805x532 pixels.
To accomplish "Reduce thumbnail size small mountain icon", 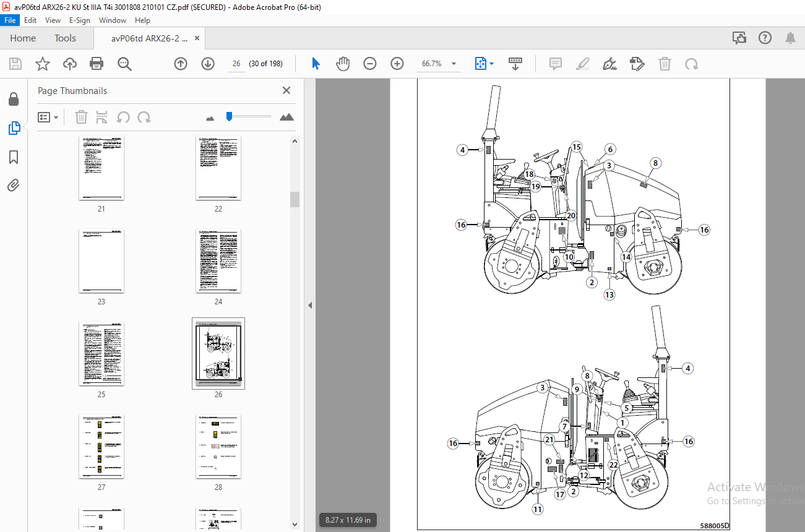I will (x=210, y=118).
